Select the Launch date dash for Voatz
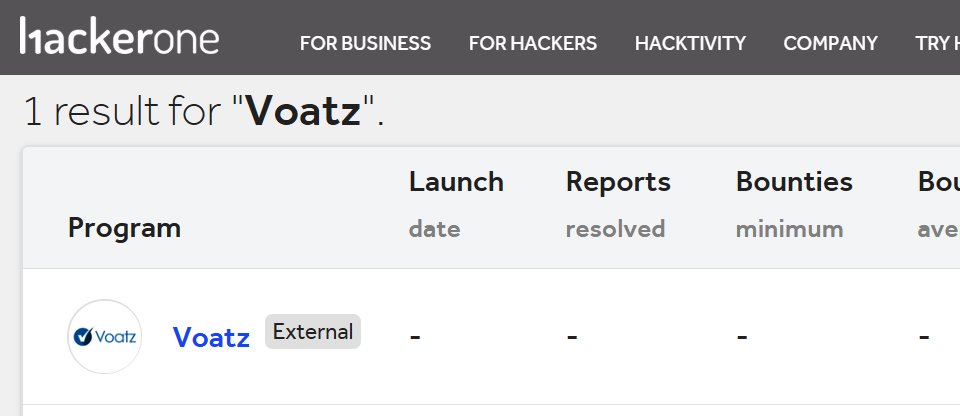This screenshot has width=960, height=420. tap(415, 337)
